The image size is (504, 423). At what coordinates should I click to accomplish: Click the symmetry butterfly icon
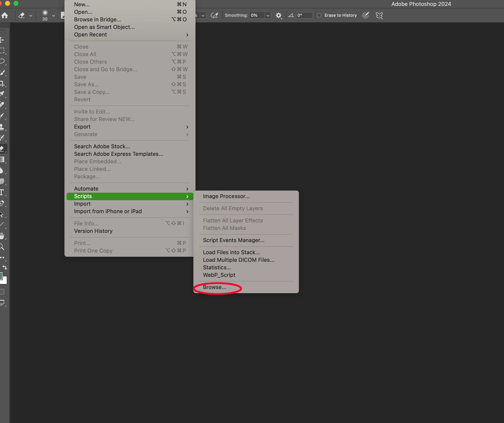(379, 16)
